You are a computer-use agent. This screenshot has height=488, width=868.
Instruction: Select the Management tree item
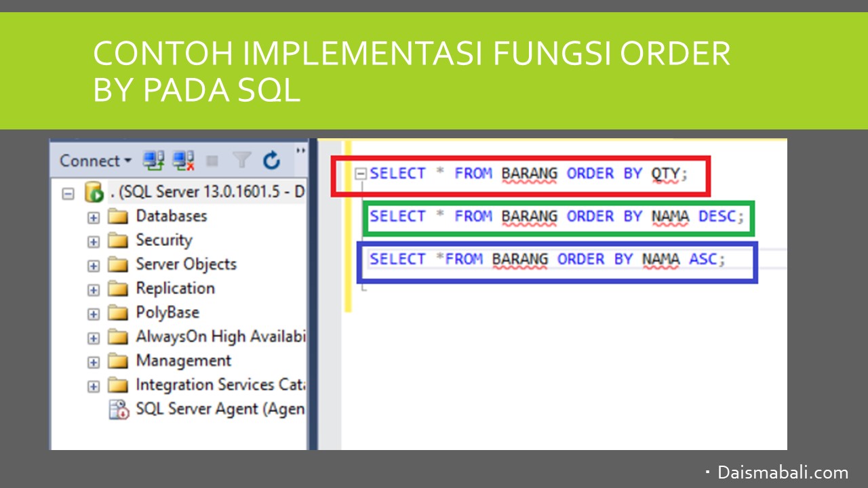183,361
